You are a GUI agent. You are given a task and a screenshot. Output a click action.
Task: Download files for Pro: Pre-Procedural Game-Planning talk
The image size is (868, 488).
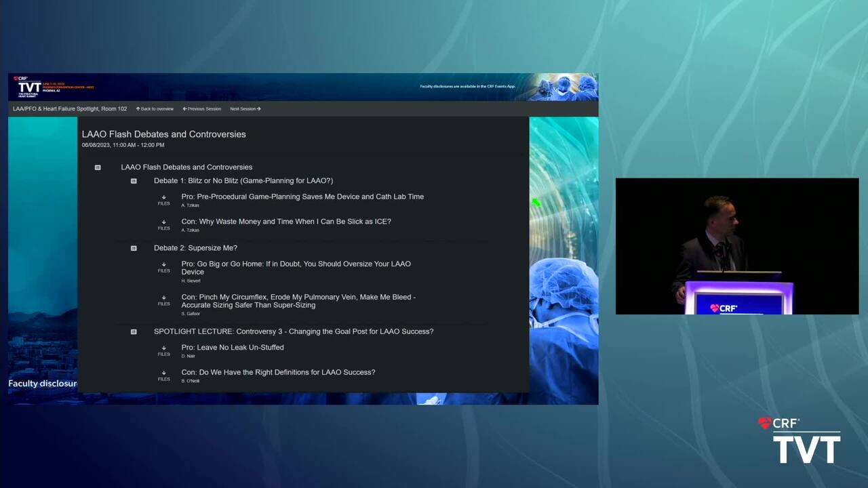(x=163, y=200)
